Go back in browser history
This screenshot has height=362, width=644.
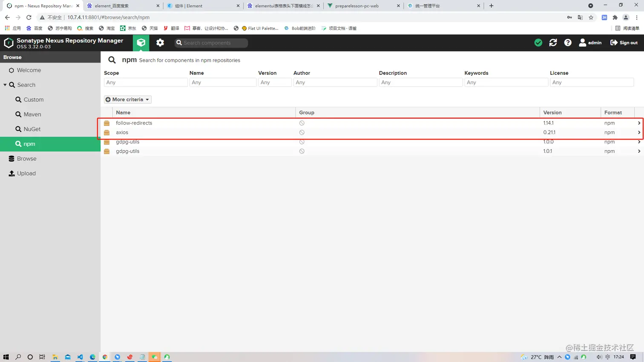[7, 17]
